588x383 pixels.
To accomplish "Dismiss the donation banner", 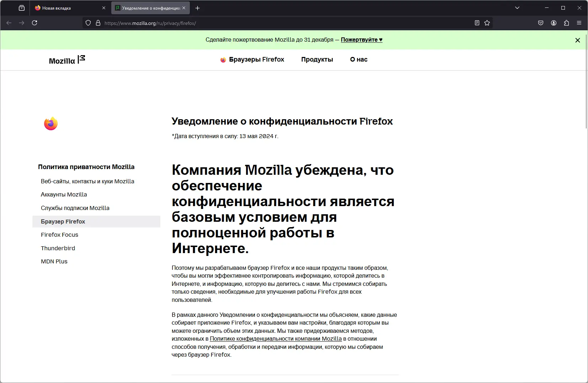I will [x=578, y=40].
